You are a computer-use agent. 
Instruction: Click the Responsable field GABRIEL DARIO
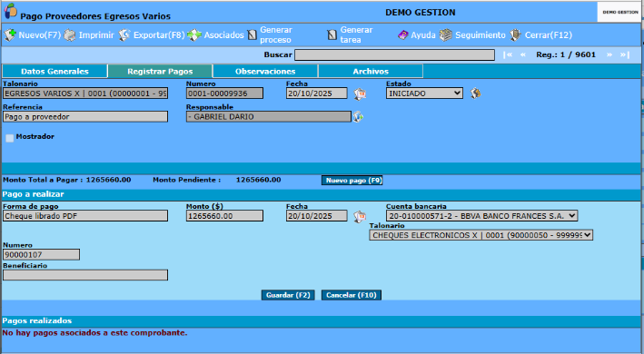click(x=269, y=117)
